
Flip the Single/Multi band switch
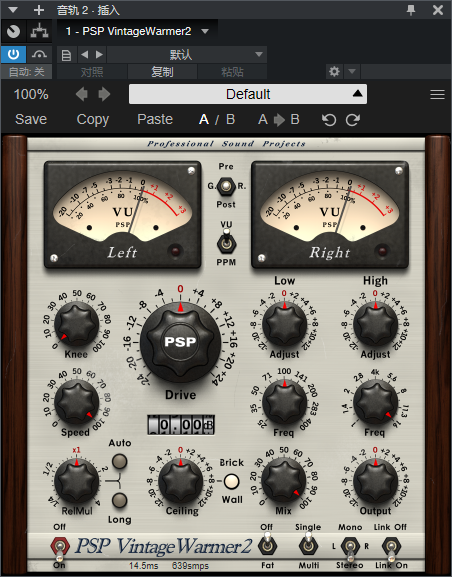(308, 545)
